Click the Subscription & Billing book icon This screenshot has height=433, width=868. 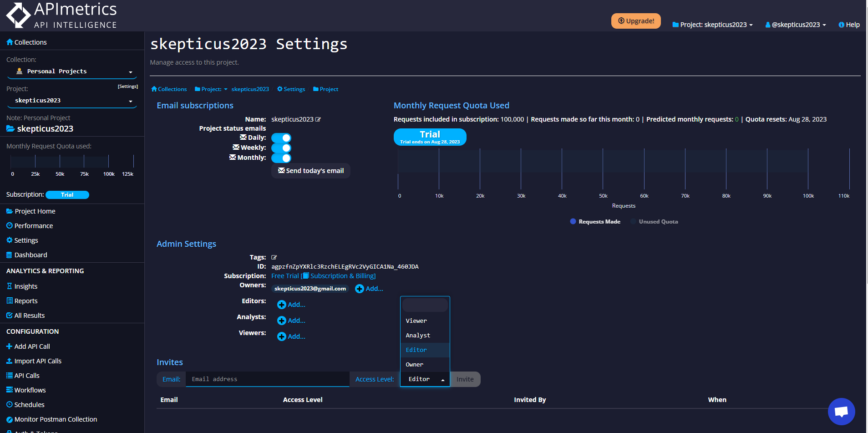(306, 275)
